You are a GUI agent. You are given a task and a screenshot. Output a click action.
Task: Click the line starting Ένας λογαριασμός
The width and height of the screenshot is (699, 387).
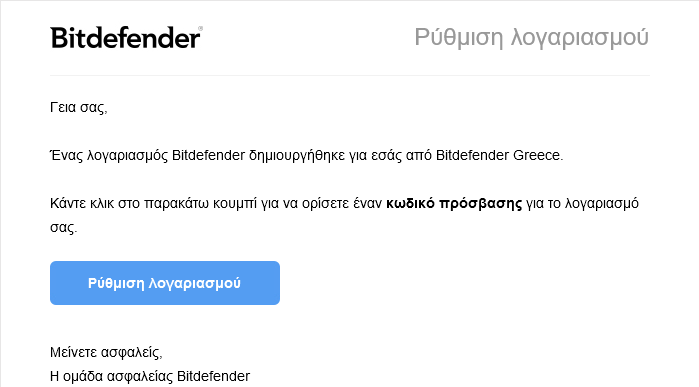coord(307,155)
